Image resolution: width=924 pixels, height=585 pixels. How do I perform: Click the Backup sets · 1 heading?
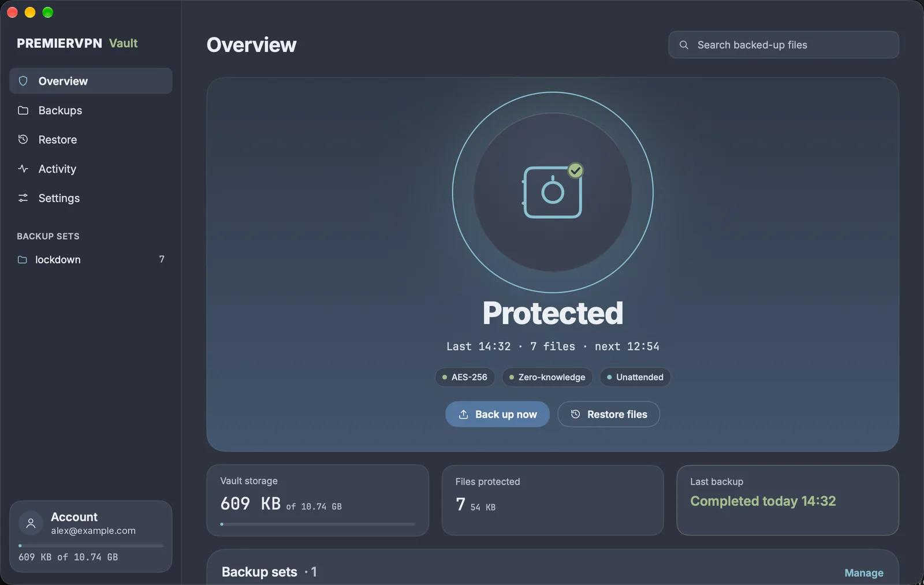tap(269, 572)
